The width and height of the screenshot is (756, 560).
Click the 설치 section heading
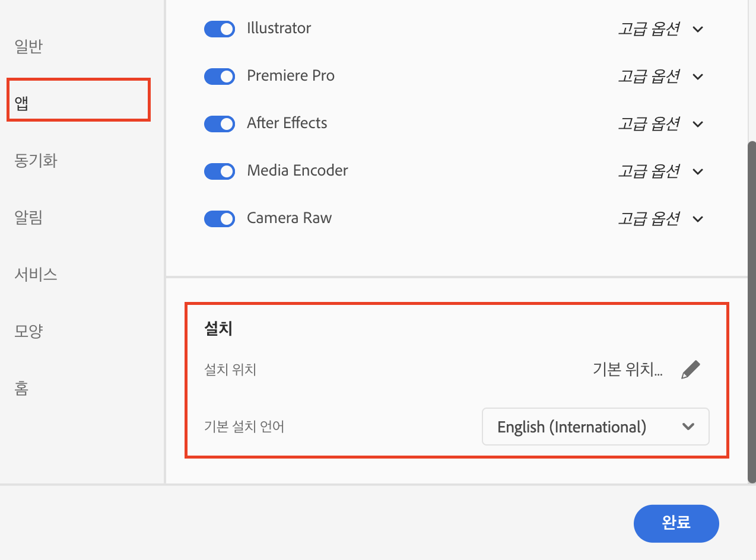tap(218, 329)
